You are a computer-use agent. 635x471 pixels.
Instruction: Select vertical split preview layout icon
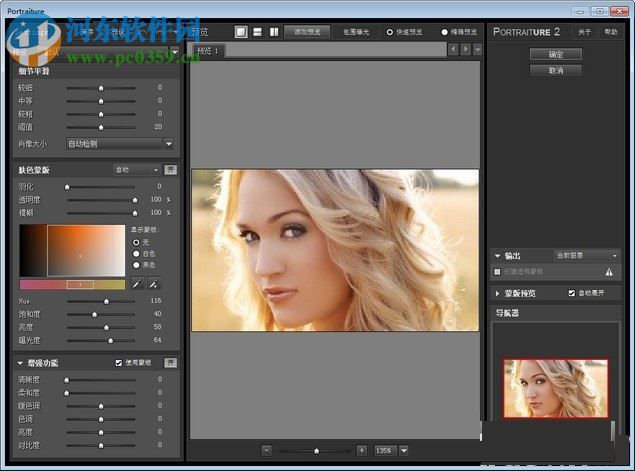coord(274,32)
